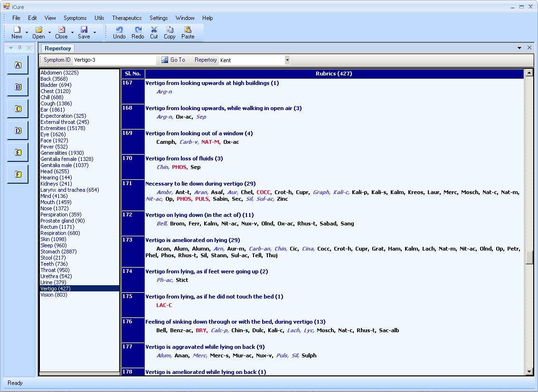Open the dropdown arrow next to Close

[72, 33]
